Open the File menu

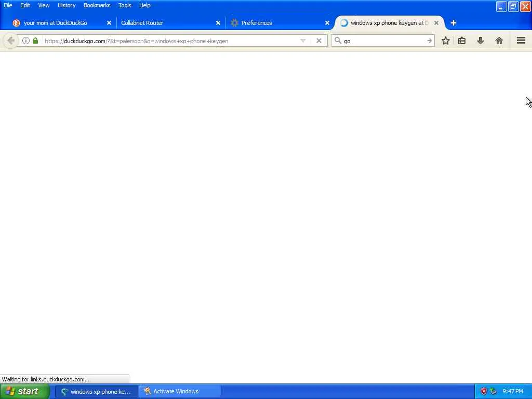click(8, 5)
